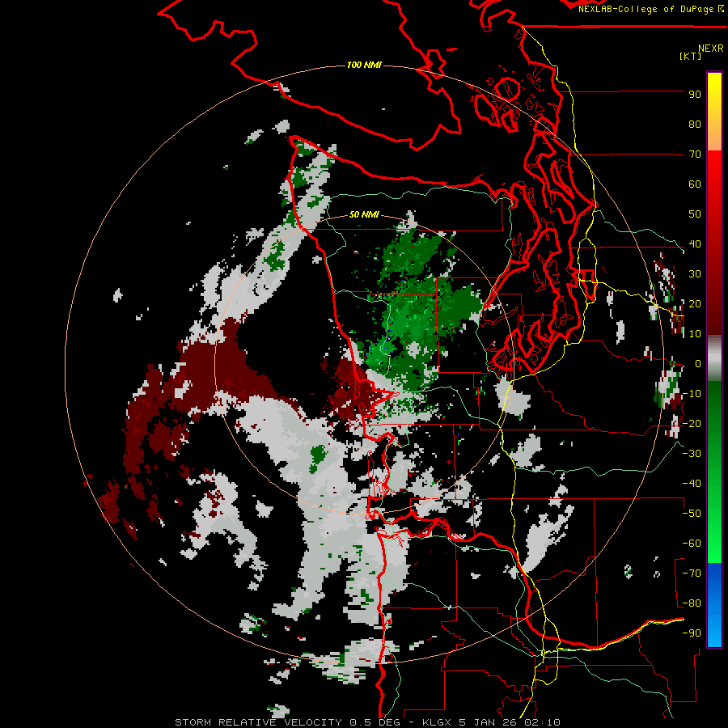Image resolution: width=728 pixels, height=728 pixels.
Task: Click the positive 40 knot scale value
Action: coord(695,243)
